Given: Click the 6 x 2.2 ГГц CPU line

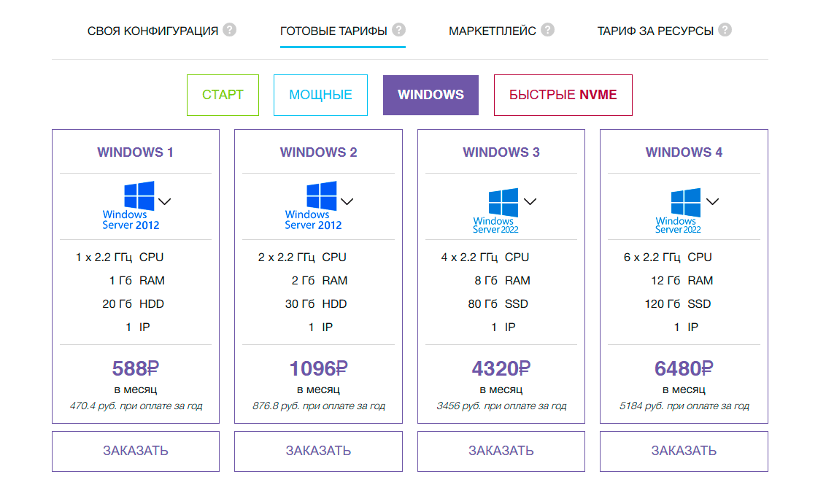Looking at the screenshot, I should click(x=668, y=257).
